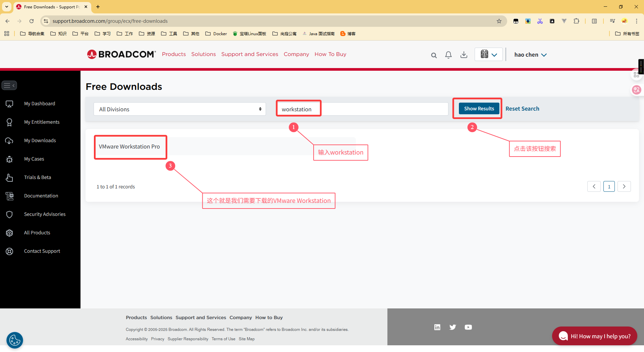The image size is (644, 352).
Task: Click the search magnifier icon in header
Action: pos(434,55)
